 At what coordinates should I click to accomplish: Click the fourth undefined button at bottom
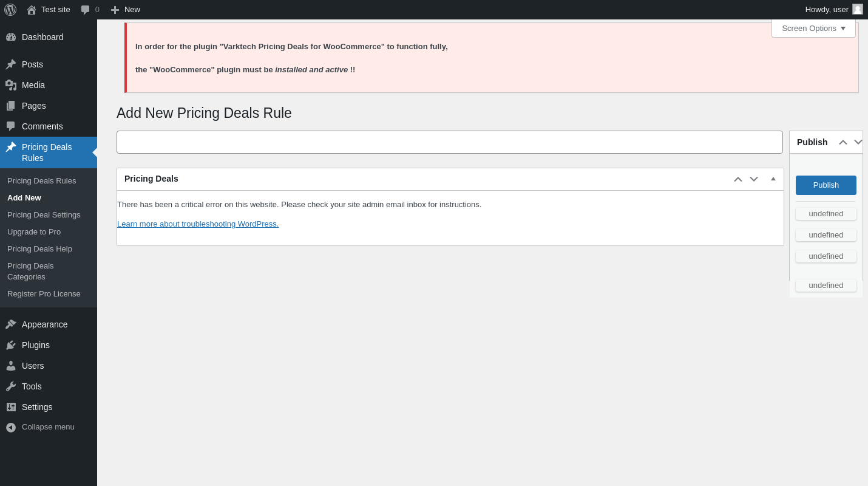826,286
